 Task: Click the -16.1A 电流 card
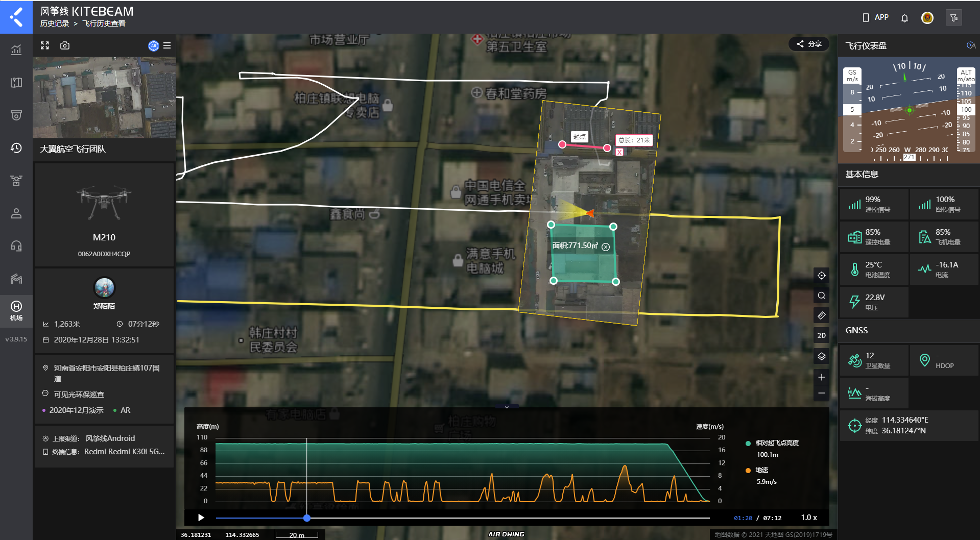click(944, 269)
